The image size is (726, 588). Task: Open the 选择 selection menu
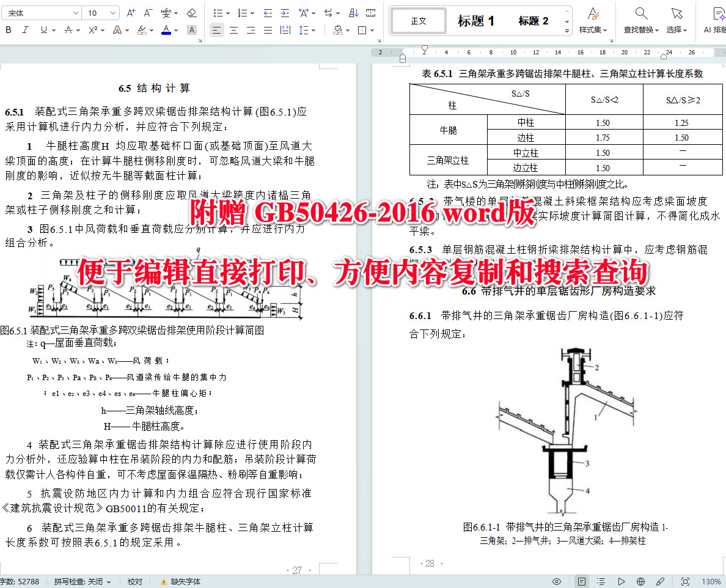(x=677, y=21)
